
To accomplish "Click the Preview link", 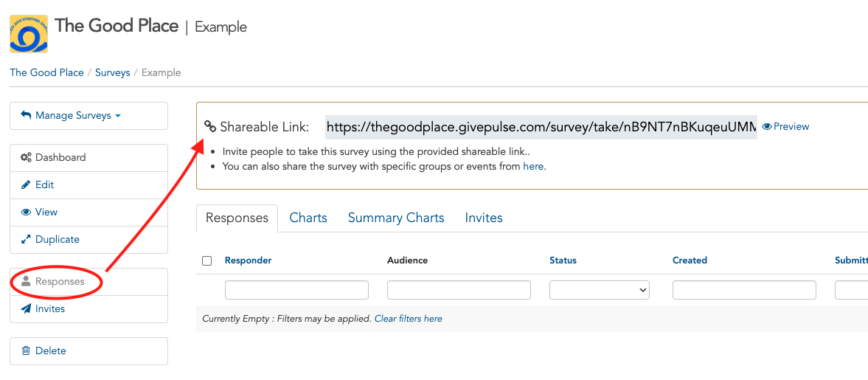I will point(791,126).
